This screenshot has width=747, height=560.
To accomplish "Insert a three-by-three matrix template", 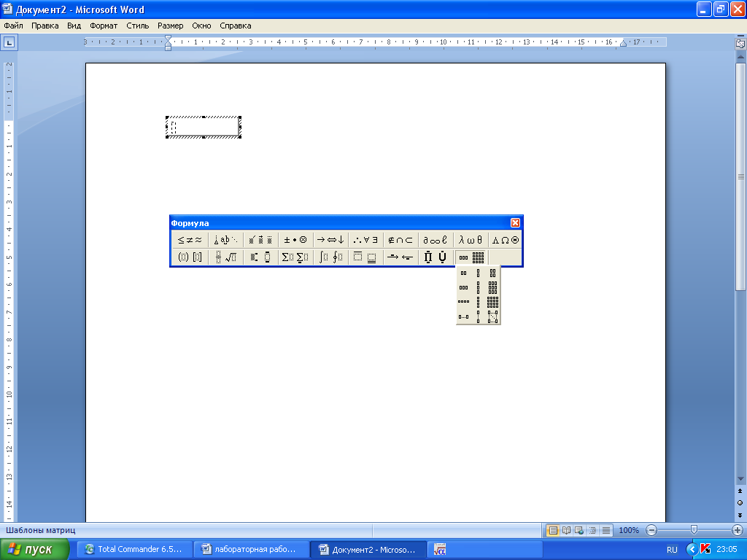I will pos(492,287).
